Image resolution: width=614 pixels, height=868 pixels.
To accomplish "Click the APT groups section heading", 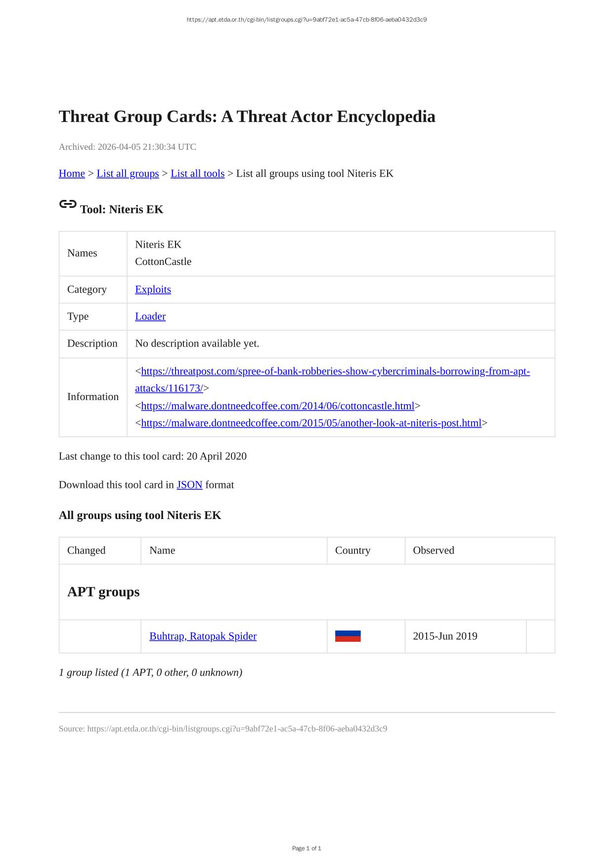I will tap(103, 592).
